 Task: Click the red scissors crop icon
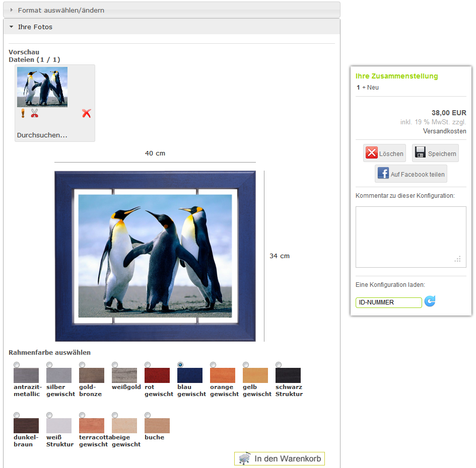coord(34,113)
